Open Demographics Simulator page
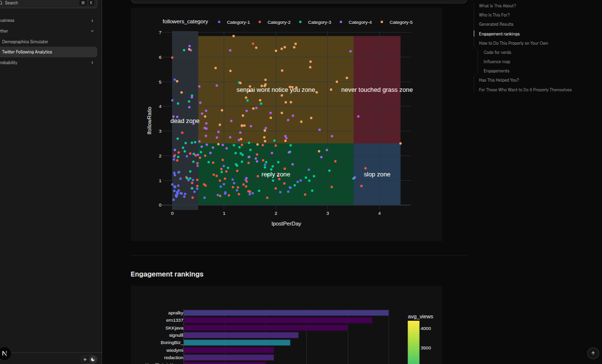602x364 pixels. tap(25, 42)
